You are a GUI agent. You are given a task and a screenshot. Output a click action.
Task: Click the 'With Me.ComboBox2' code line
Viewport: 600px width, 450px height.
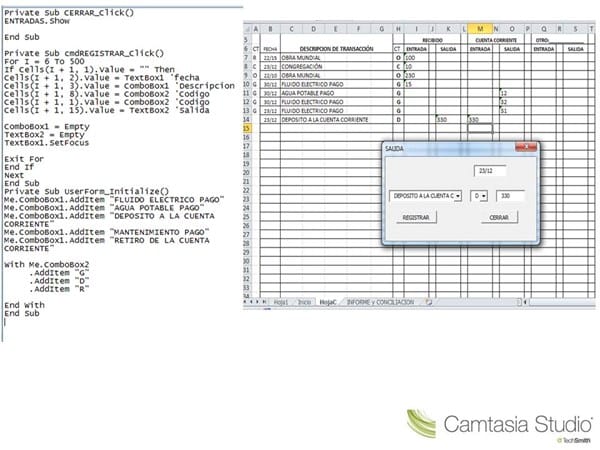[47, 264]
